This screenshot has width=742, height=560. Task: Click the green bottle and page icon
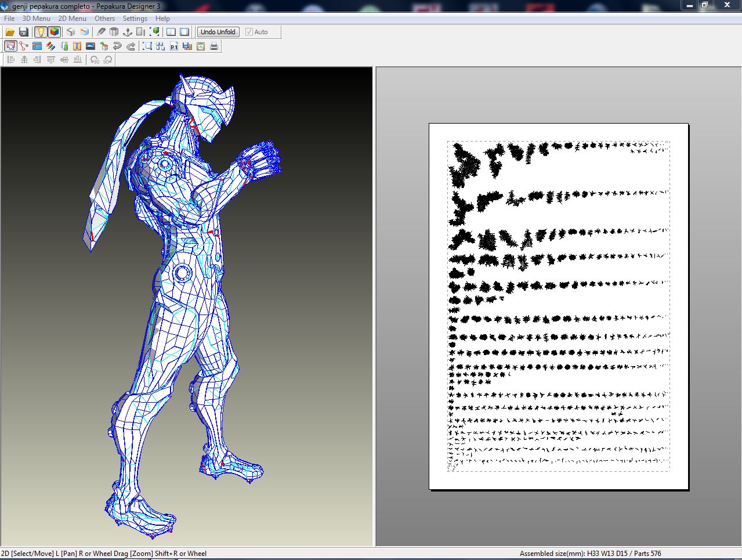pos(64,46)
